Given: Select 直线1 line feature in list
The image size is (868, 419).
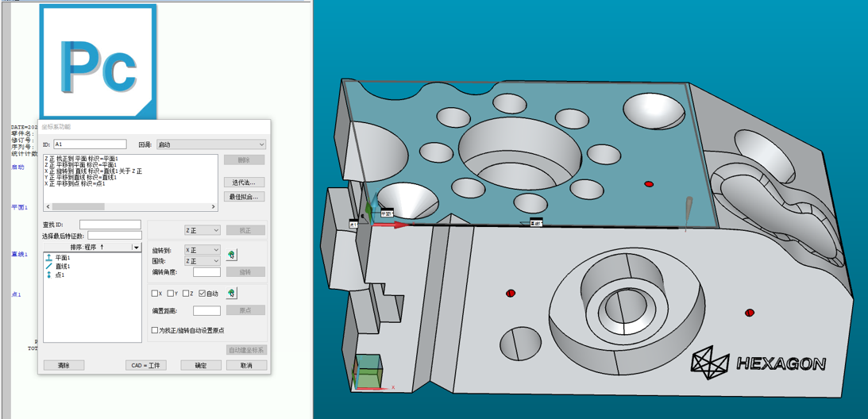Looking at the screenshot, I should 62,267.
